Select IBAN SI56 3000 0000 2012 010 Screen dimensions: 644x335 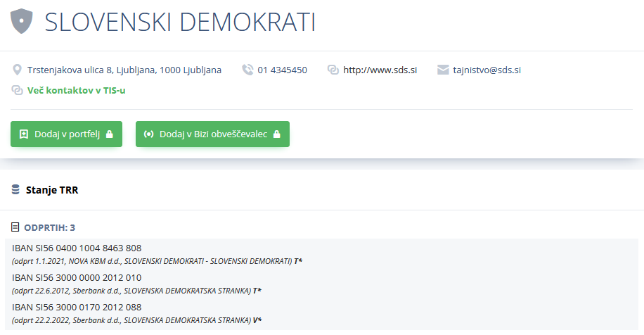(x=77, y=277)
